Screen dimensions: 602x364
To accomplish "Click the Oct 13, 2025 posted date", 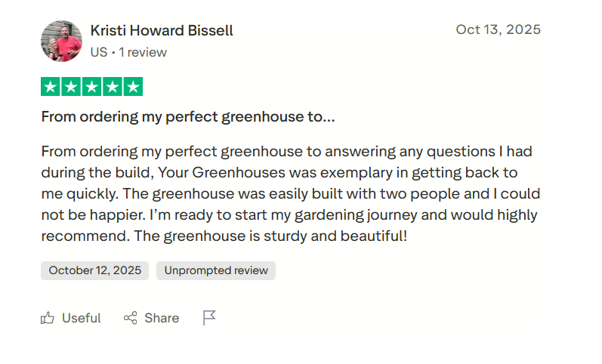I will (x=498, y=29).
